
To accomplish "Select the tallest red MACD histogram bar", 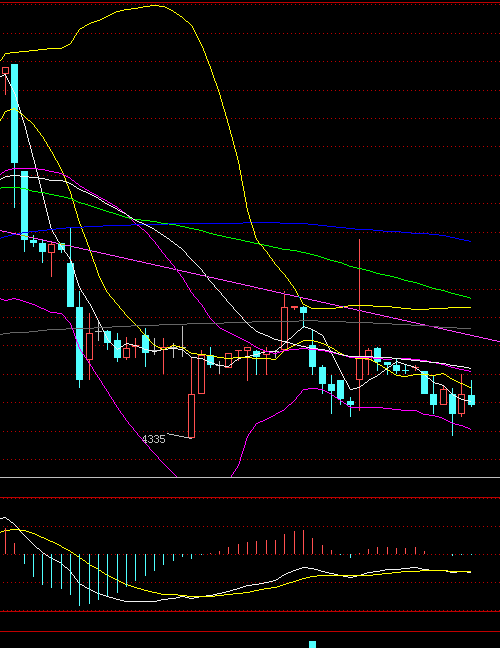I will pos(303,542).
